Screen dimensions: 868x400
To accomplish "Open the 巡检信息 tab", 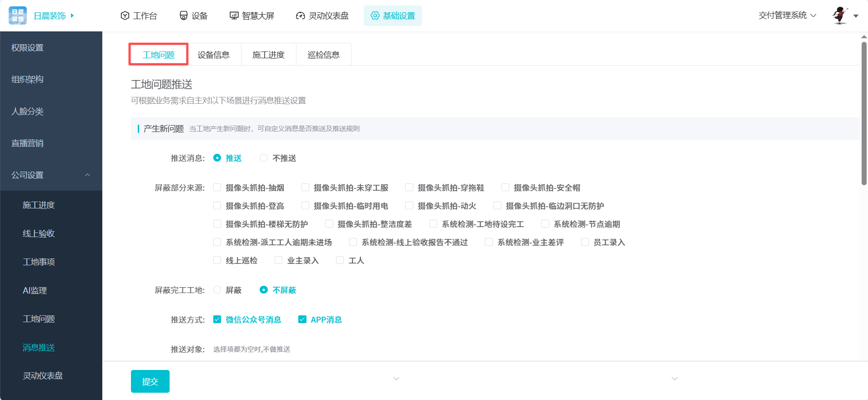I will (323, 55).
